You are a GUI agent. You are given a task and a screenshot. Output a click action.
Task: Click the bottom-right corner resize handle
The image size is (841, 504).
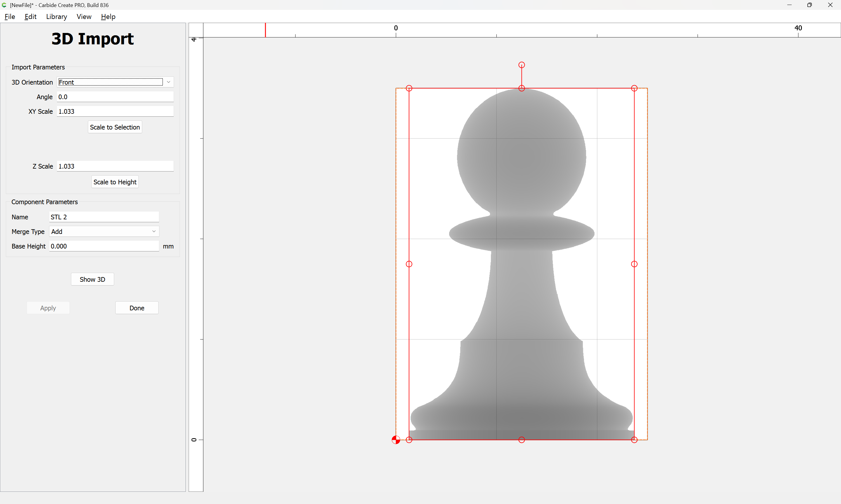tap(634, 440)
